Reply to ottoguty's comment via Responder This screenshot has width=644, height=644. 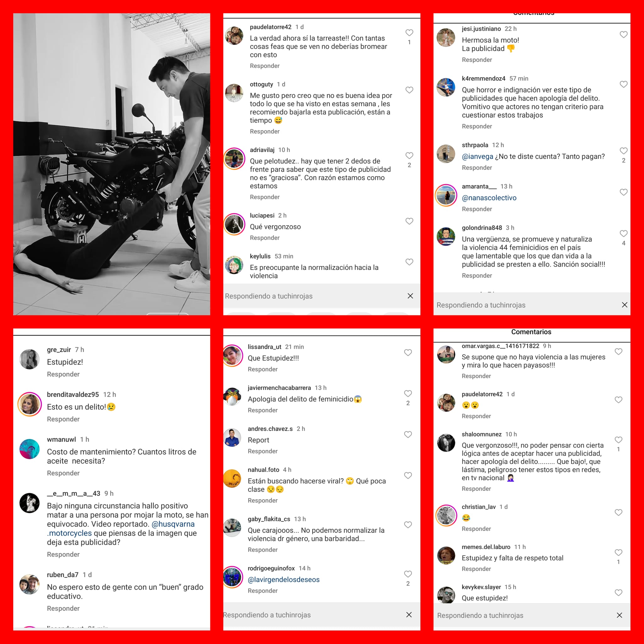[x=265, y=131]
